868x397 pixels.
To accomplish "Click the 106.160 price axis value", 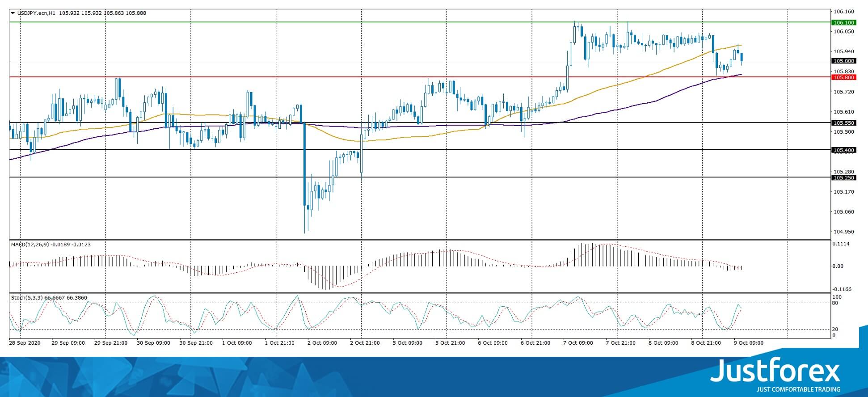I will pos(843,12).
